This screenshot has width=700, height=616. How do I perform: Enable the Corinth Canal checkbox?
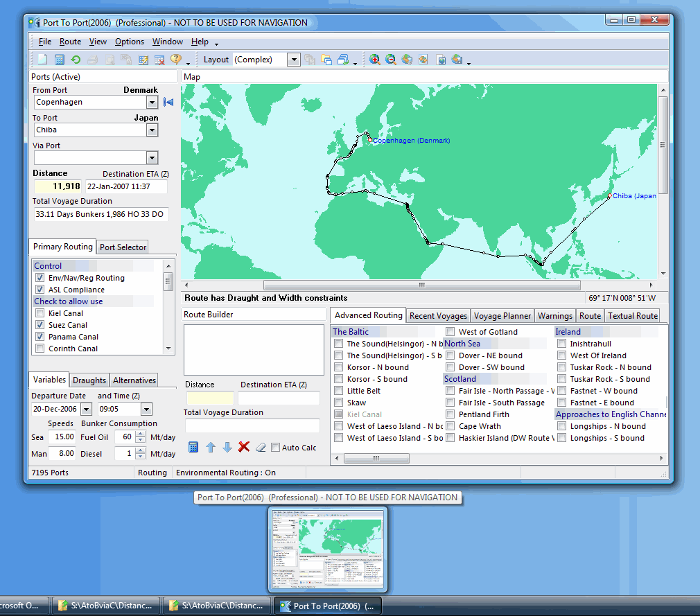(x=40, y=348)
